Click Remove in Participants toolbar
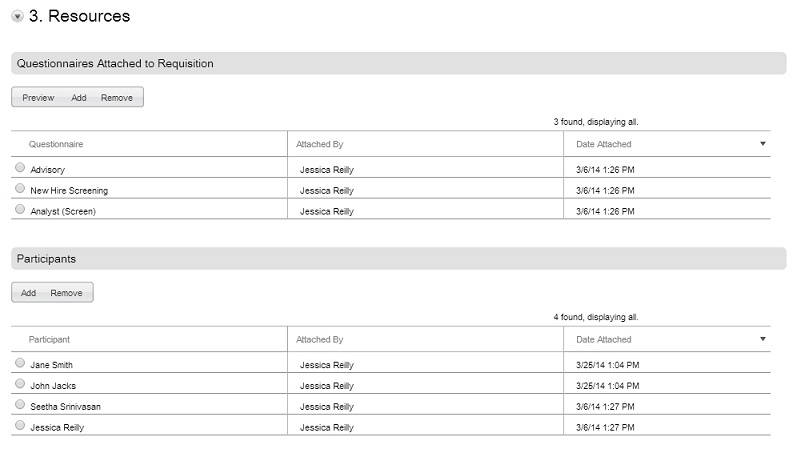 click(x=66, y=293)
